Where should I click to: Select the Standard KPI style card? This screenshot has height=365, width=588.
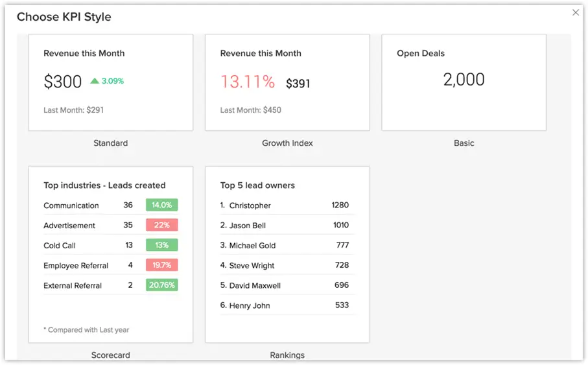coord(110,83)
